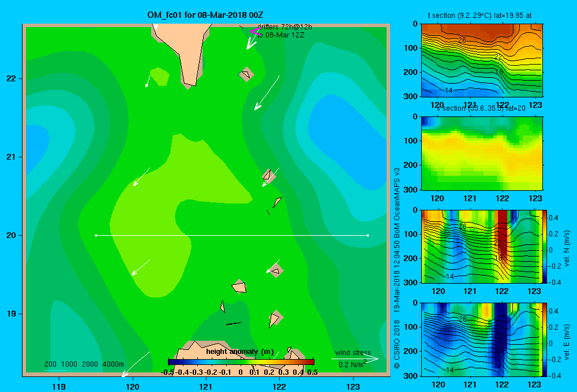Click latitude tick label 22 on main map
The image size is (577, 392).
tap(11, 78)
